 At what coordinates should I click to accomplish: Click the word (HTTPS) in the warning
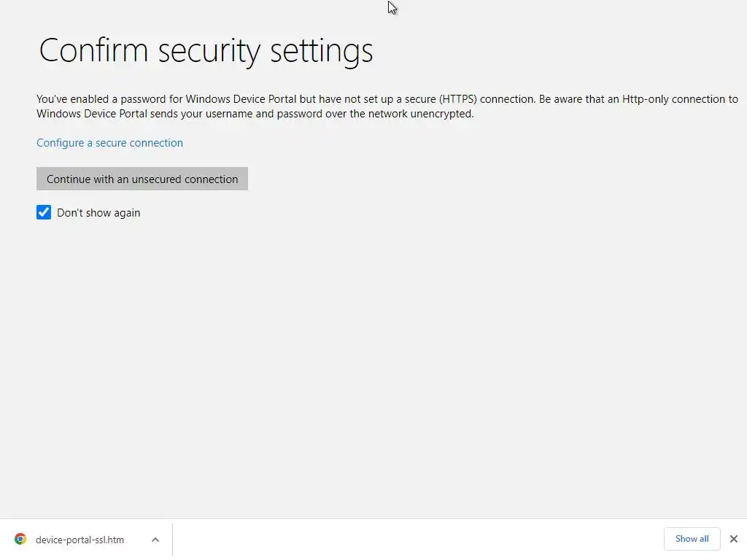coord(458,99)
